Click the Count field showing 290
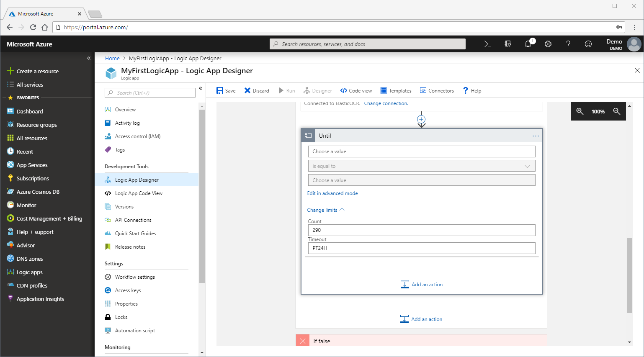Viewport: 644px width, 357px height. pos(422,230)
